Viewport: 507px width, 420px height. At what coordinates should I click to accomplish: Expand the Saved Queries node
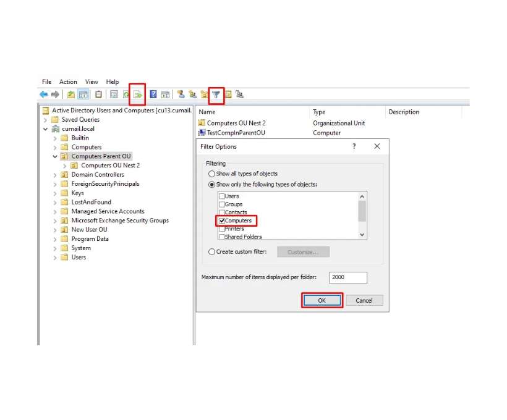click(44, 119)
